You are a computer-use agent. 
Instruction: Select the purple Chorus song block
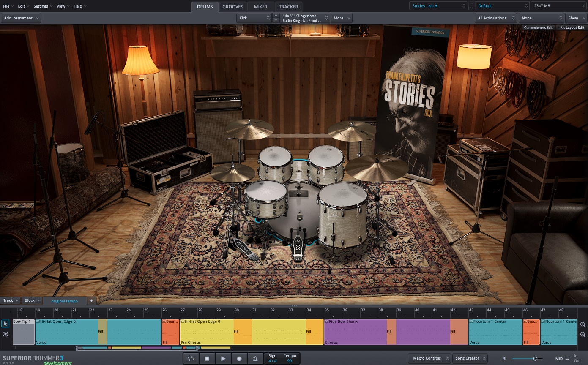pyautogui.click(x=396, y=332)
